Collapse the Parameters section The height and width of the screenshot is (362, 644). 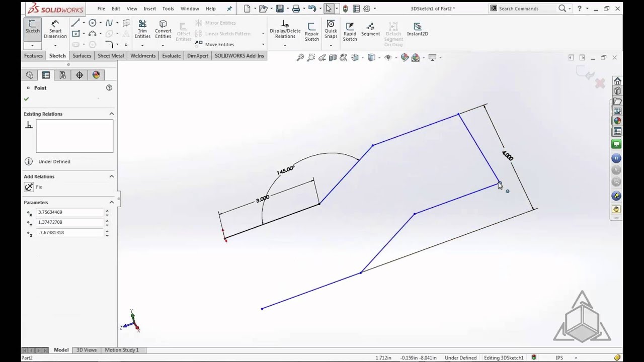112,202
